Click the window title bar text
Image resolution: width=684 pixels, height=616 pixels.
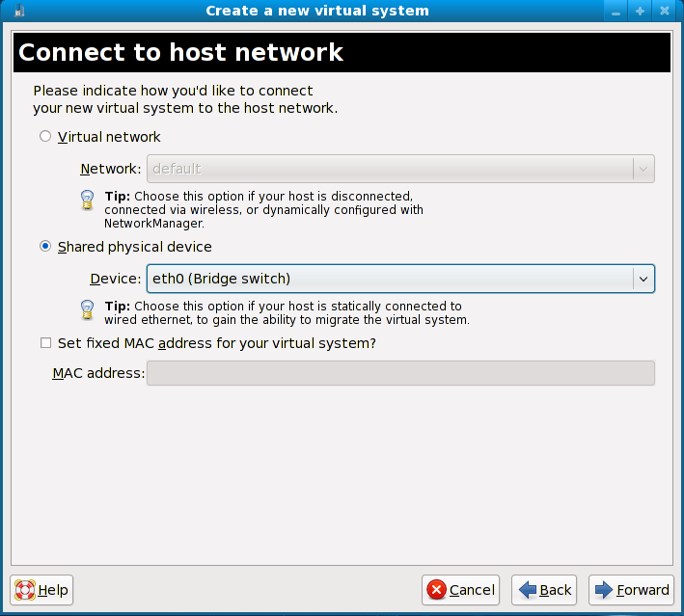[317, 11]
